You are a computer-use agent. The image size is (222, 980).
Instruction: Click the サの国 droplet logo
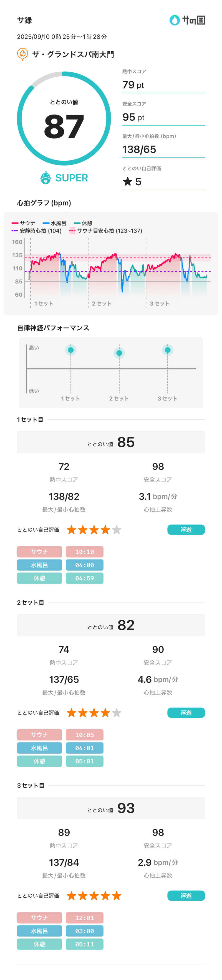coord(174,20)
